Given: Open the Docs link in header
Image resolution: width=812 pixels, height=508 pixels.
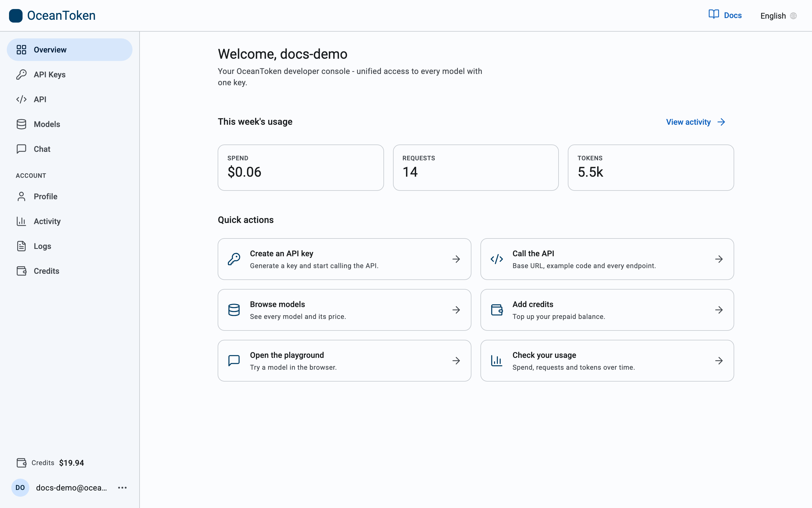Looking at the screenshot, I should tap(725, 15).
